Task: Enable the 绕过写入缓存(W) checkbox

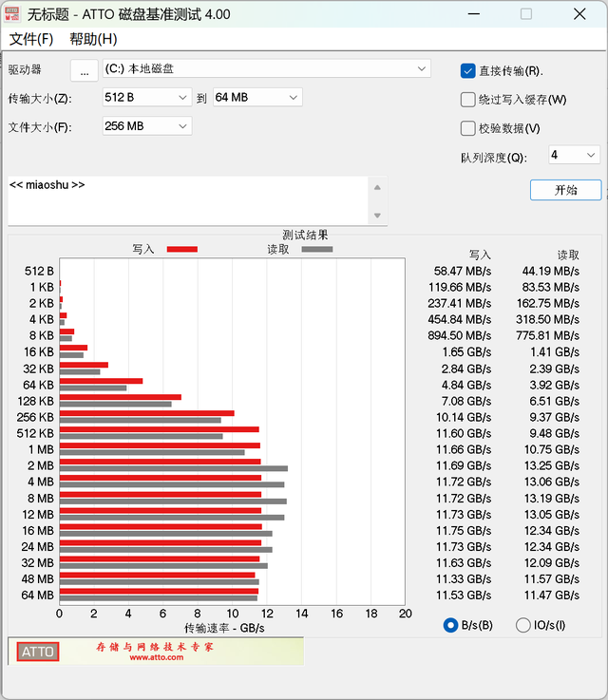Action: pos(467,100)
